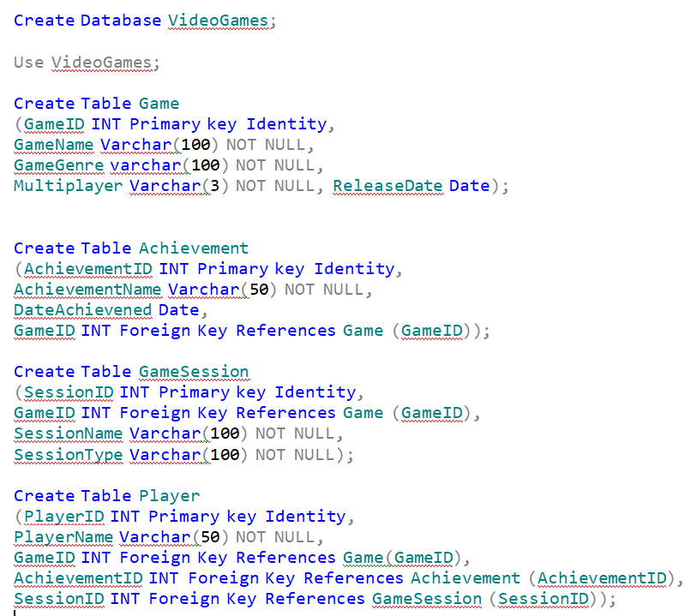
Task: Click the table name Achievement
Action: click(193, 248)
